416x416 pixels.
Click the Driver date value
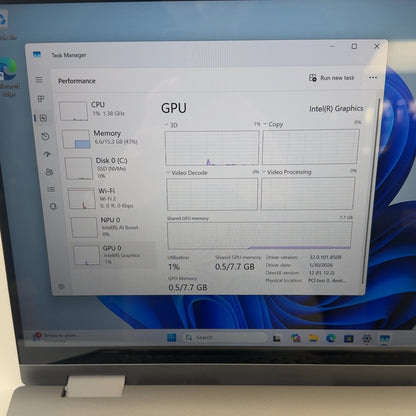point(321,265)
